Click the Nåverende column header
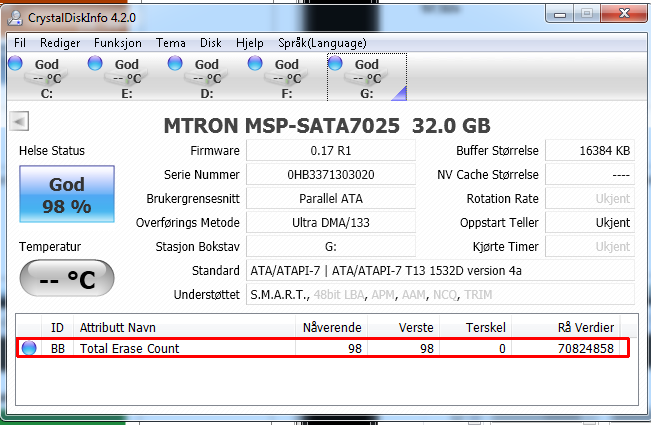 [331, 327]
